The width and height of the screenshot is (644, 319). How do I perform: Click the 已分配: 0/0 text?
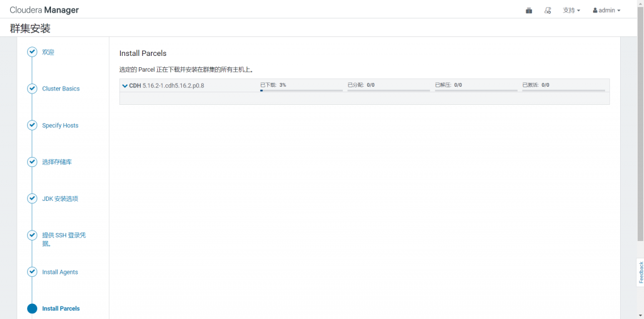click(x=361, y=85)
